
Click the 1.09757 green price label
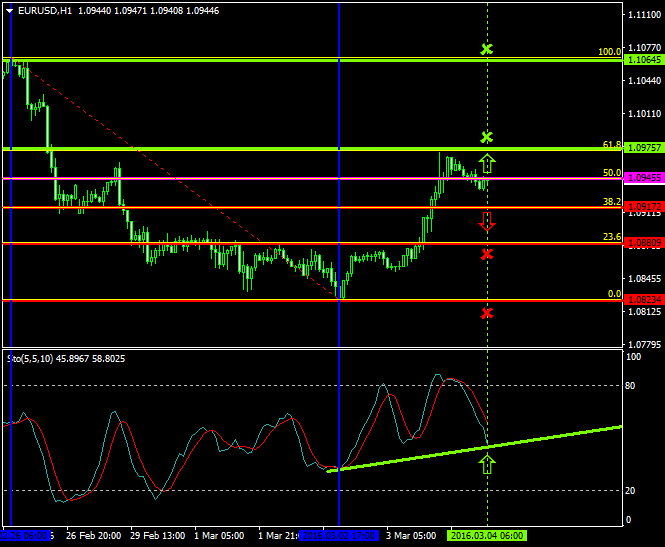coord(642,148)
